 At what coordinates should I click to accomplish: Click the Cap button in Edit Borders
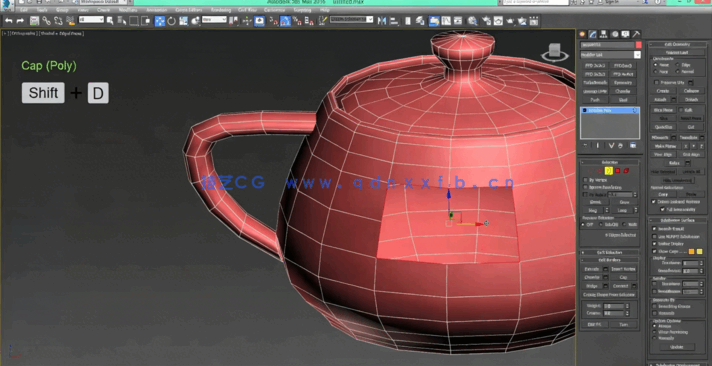(623, 277)
